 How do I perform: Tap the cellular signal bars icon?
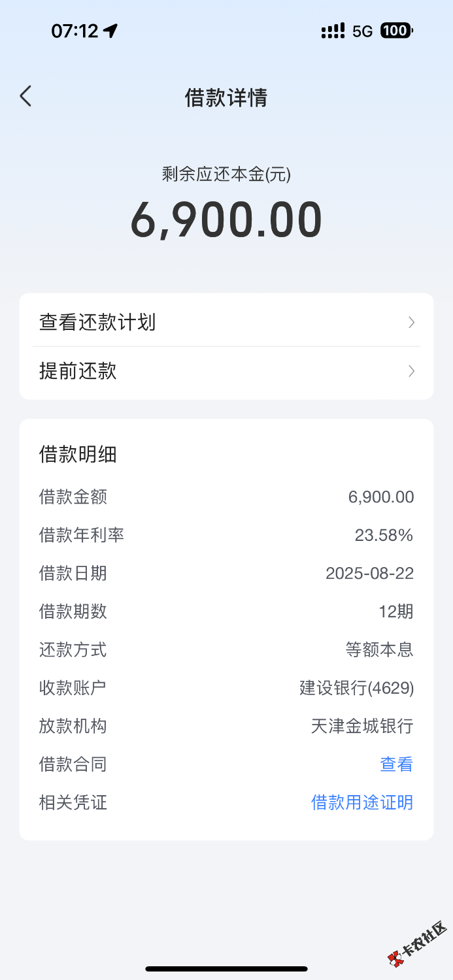click(x=333, y=31)
